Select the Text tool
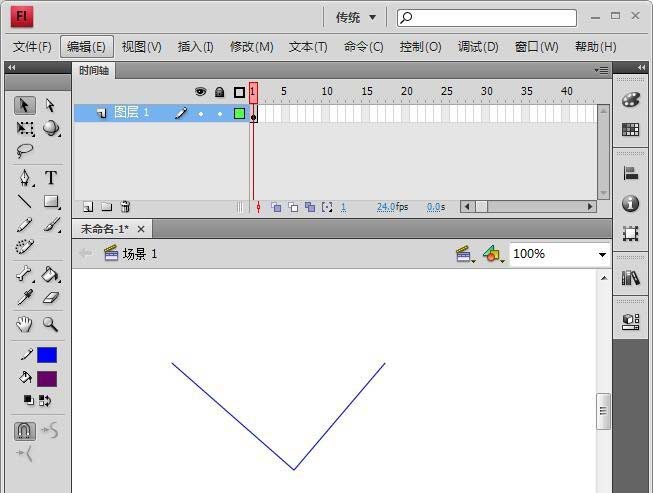Screen dimensions: 653x493 [x=51, y=178]
